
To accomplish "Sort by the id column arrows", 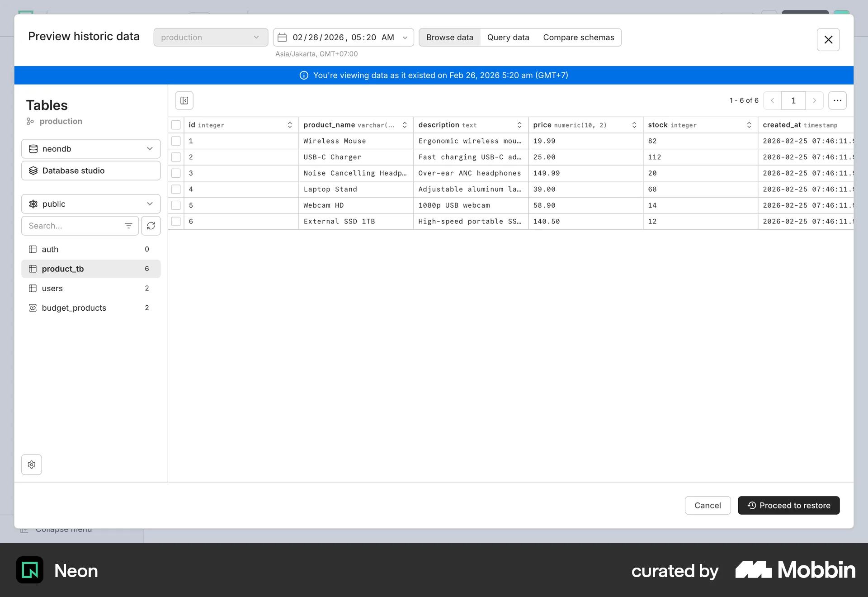I will coord(290,125).
